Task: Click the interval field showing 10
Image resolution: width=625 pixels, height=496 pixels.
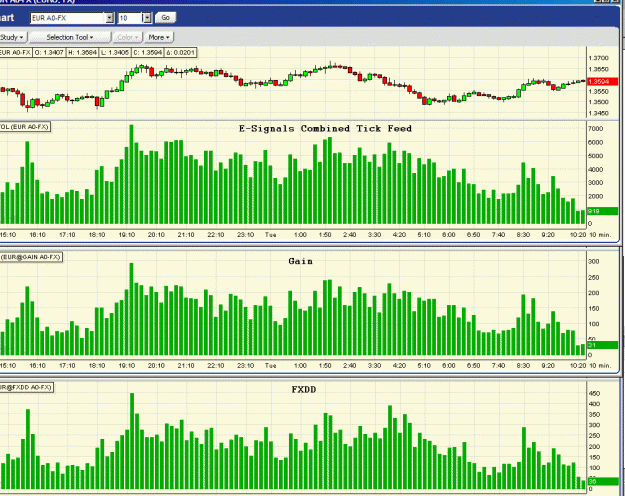Action: [130, 18]
